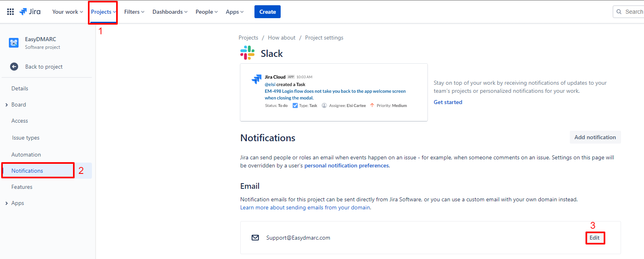Image resolution: width=644 pixels, height=259 pixels.
Task: Click How about breadcrumb
Action: tap(281, 38)
